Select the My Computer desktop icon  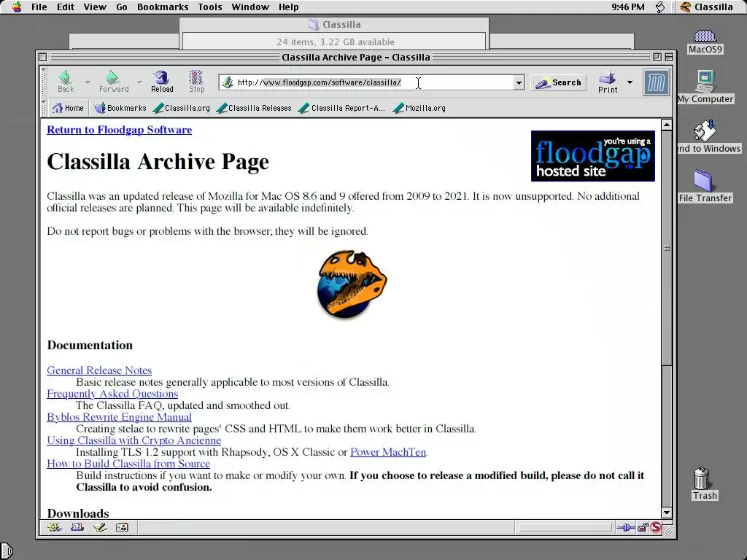[x=705, y=87]
